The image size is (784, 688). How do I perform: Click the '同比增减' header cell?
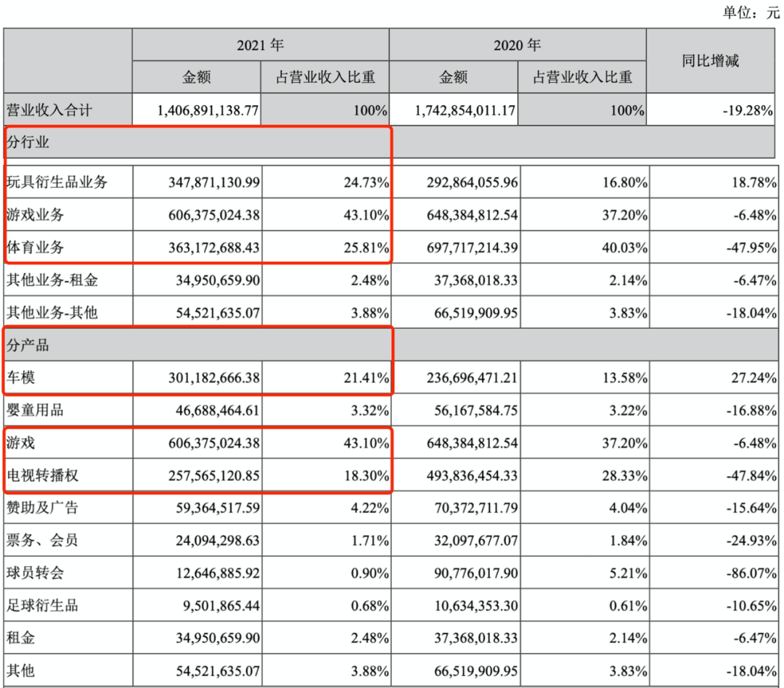point(711,61)
